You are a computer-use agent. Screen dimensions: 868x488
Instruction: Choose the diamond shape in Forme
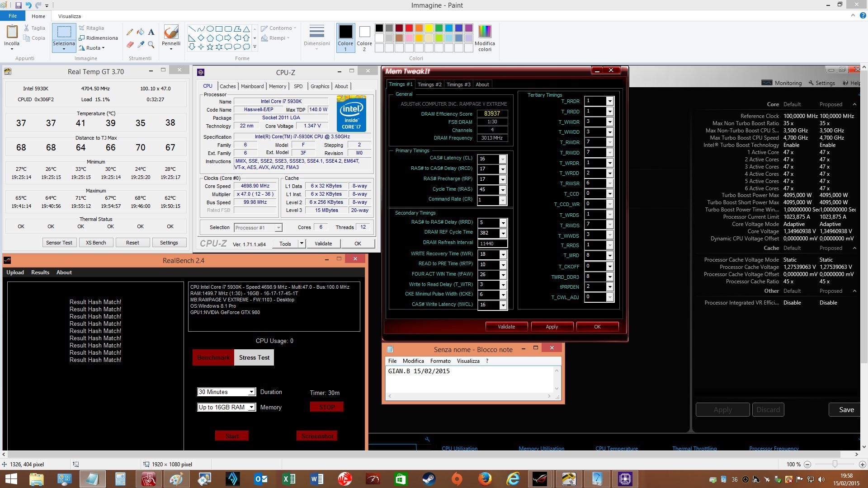coord(201,38)
